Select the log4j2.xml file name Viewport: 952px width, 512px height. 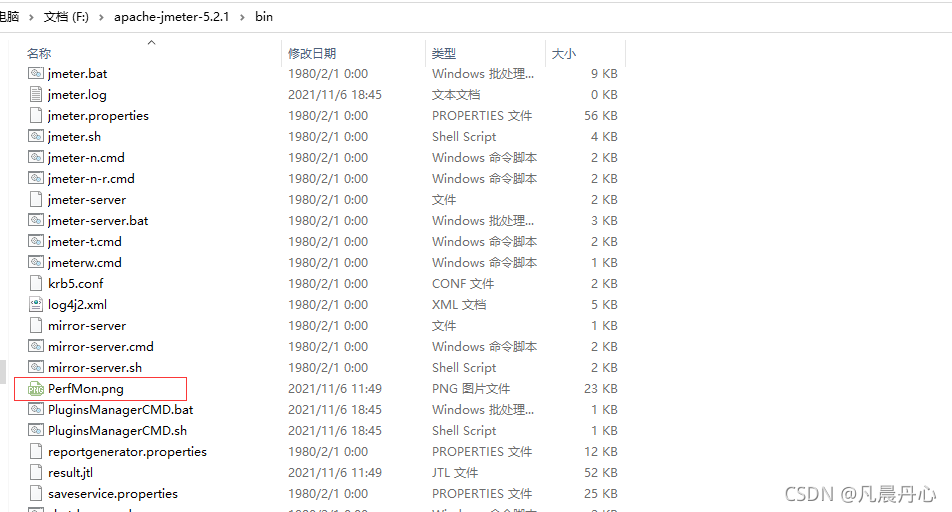point(78,304)
